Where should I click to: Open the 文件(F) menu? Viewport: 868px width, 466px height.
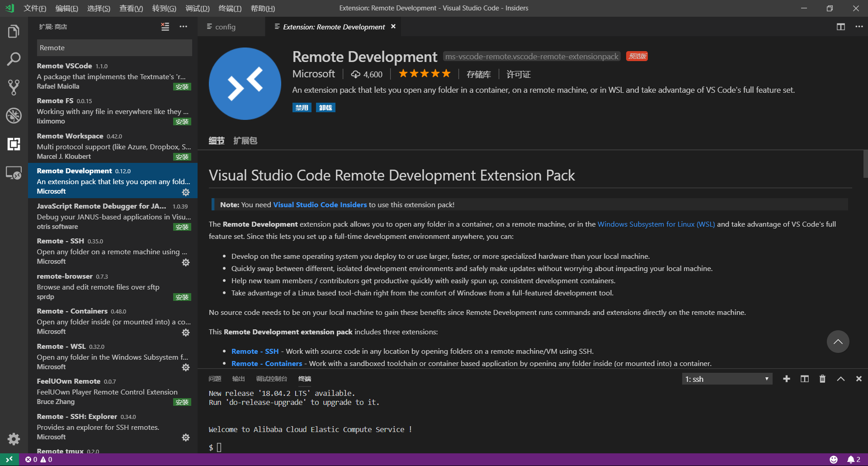35,8
